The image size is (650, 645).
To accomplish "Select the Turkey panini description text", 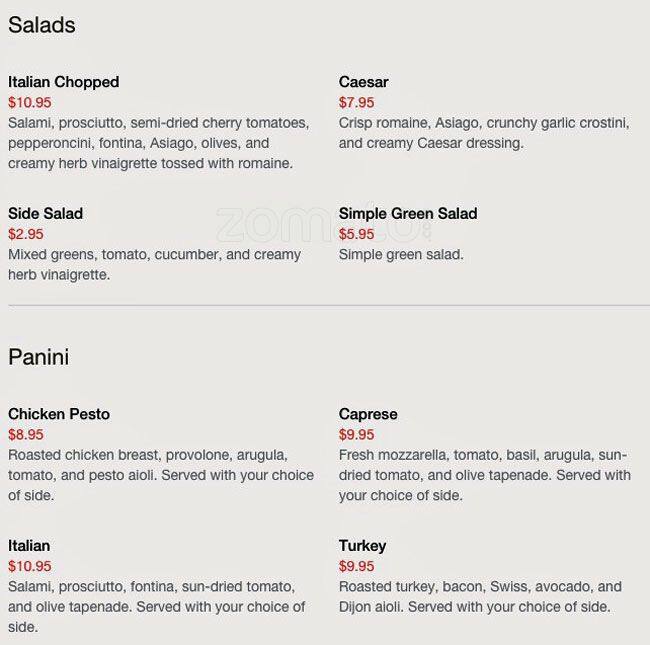I will (x=480, y=596).
